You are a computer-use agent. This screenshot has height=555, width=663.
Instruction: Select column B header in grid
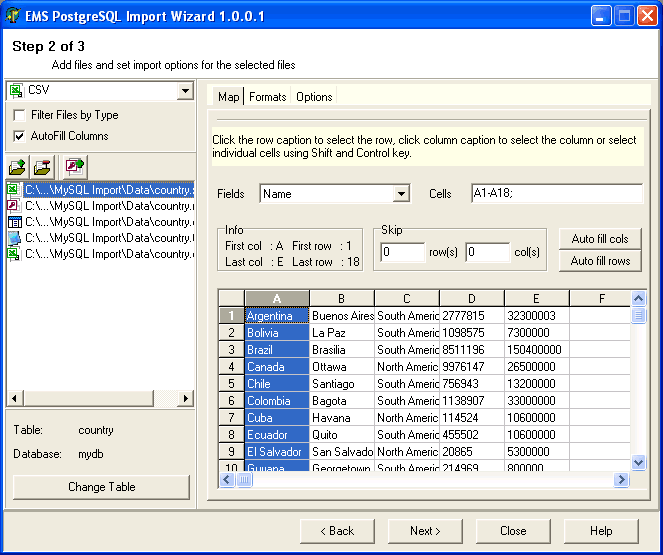[342, 298]
